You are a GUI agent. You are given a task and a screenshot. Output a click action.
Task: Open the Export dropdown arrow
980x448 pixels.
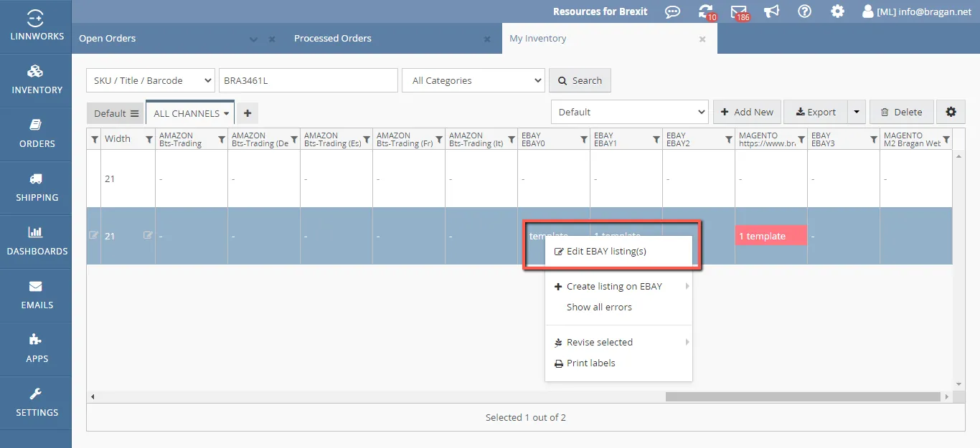point(857,112)
